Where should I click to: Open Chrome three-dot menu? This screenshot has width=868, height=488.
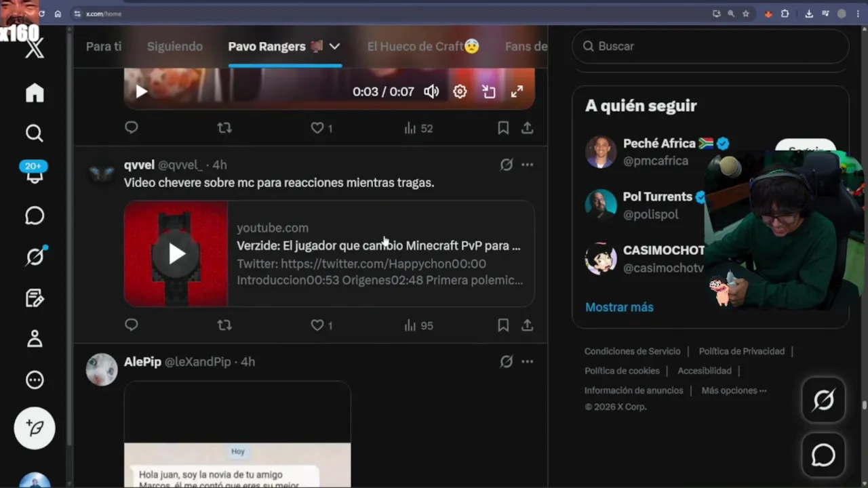[x=858, y=14]
